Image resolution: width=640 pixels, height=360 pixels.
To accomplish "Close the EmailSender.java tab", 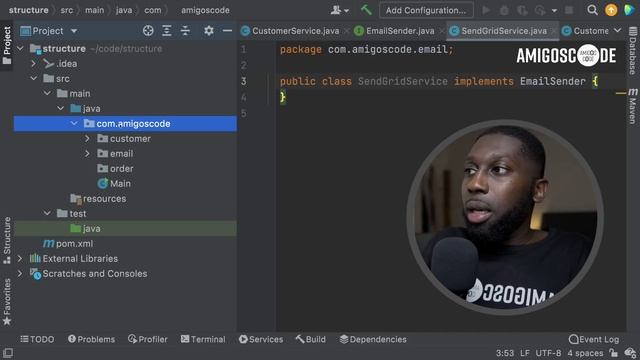I will (441, 31).
